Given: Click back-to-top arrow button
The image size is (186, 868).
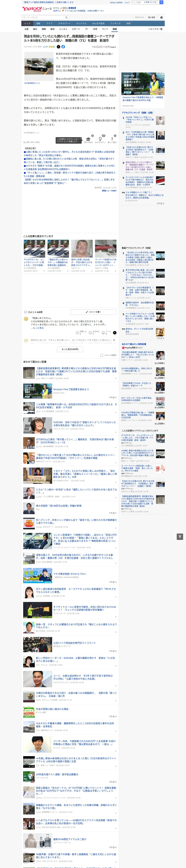Looking at the screenshot, I should point(180,536).
